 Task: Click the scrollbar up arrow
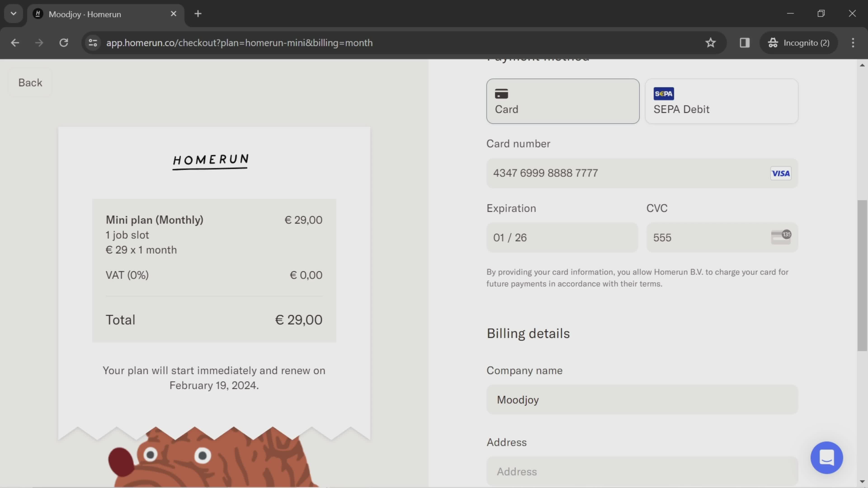click(x=862, y=65)
